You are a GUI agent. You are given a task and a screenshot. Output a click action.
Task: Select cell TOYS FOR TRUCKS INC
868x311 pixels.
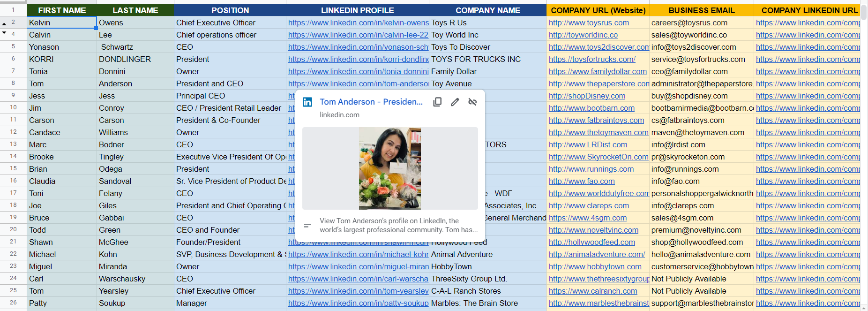tap(488, 59)
